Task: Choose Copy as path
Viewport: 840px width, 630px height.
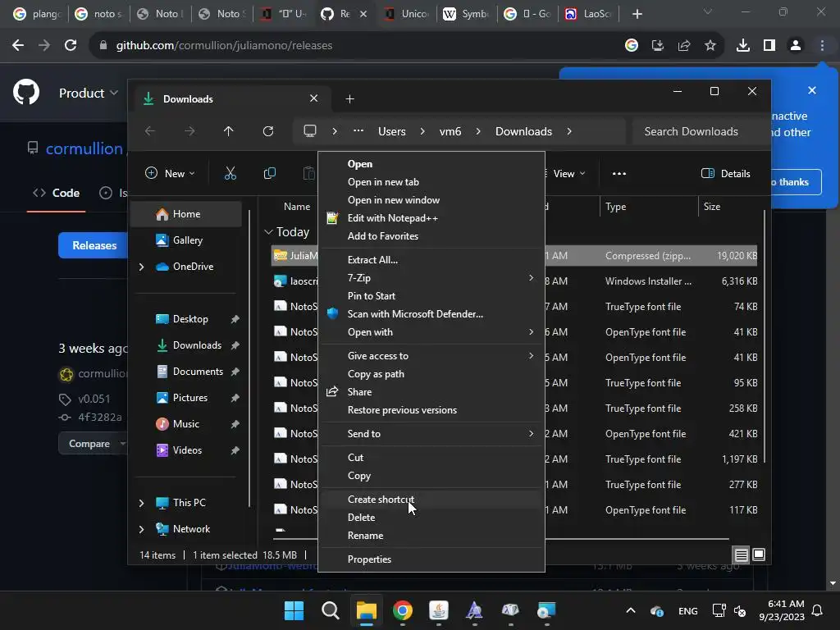Action: [x=431, y=374]
